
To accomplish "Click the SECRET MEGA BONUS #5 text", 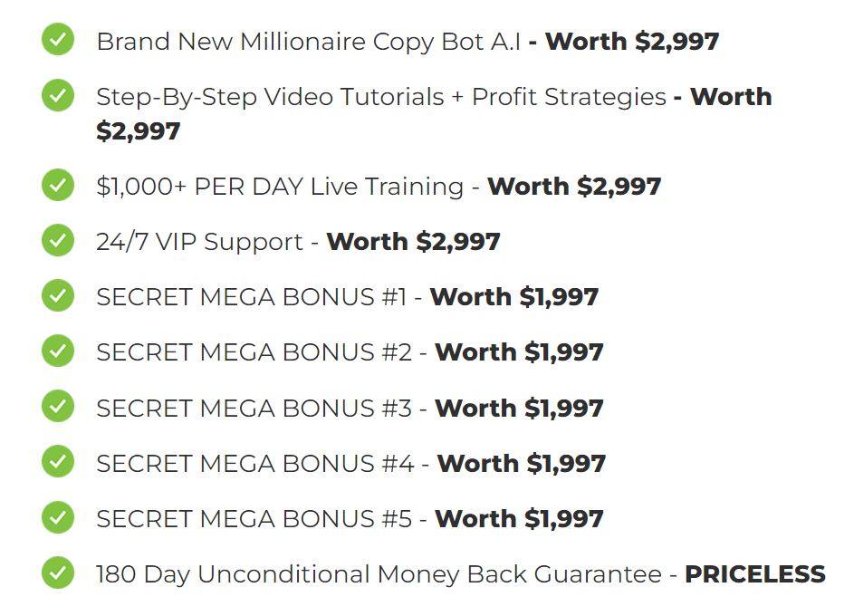I will (254, 518).
